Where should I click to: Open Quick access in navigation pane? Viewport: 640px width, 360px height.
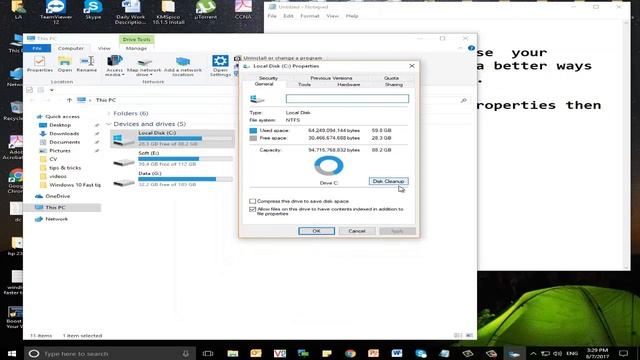[x=62, y=116]
